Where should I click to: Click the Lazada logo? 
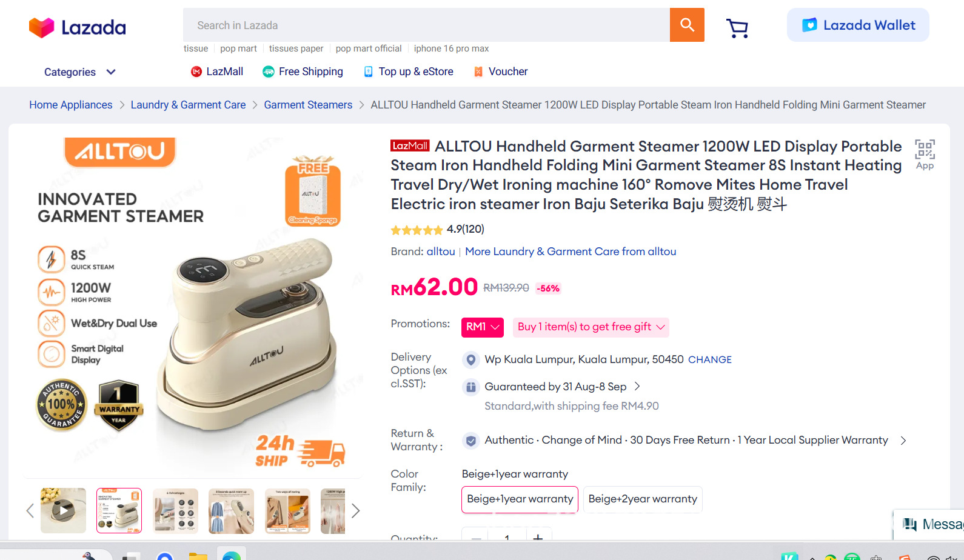[78, 27]
